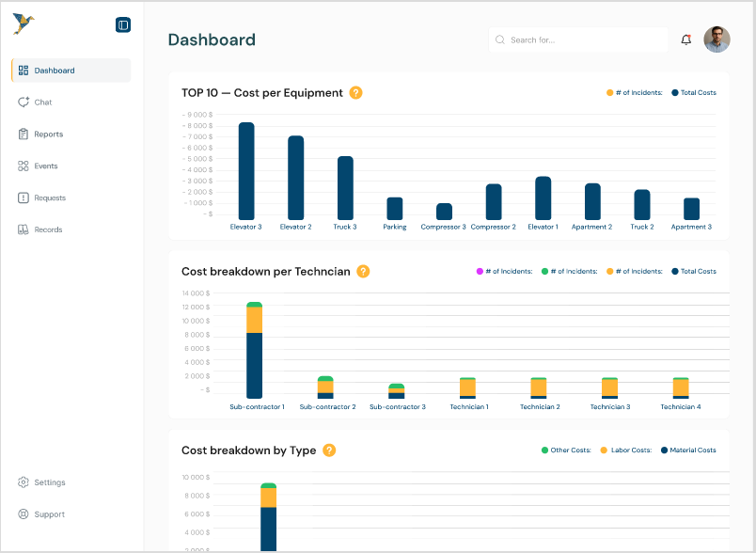The image size is (756, 553).
Task: Open the Chat section
Action: (x=43, y=103)
